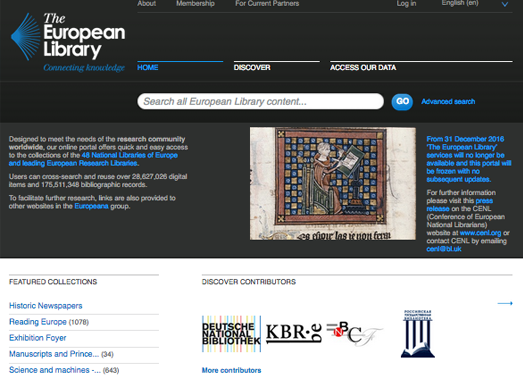Open the About menu item
The height and width of the screenshot is (375, 523).
[x=146, y=4]
